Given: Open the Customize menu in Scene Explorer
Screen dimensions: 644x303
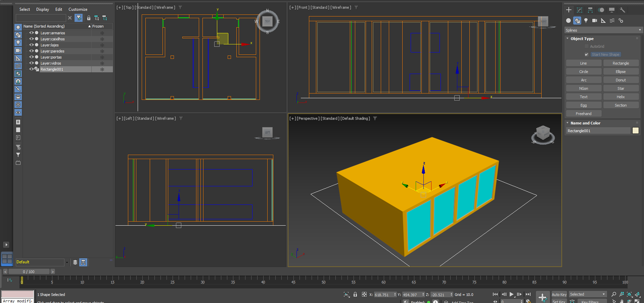Looking at the screenshot, I should click(x=78, y=9).
